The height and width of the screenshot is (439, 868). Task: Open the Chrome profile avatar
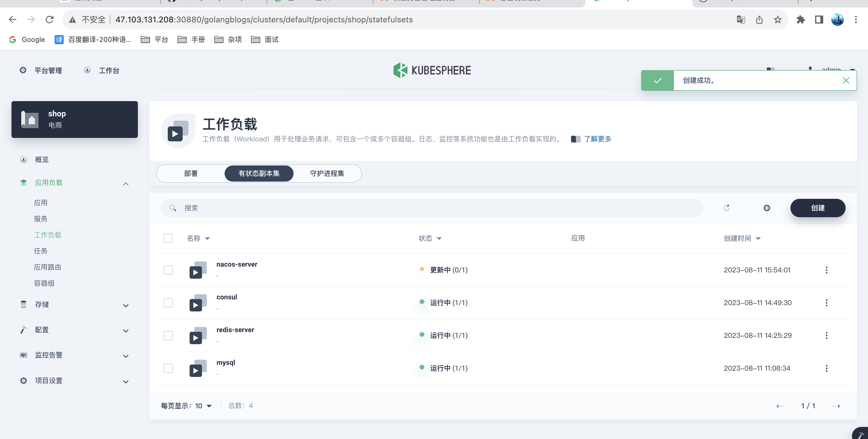837,20
